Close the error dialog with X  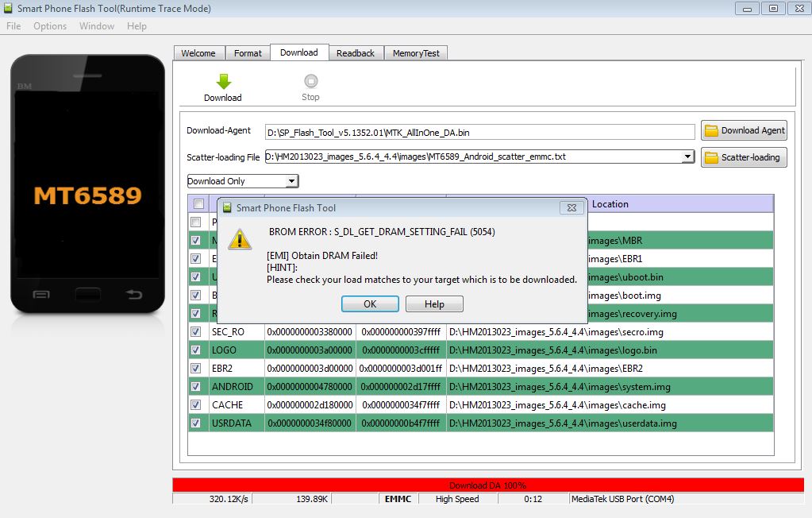(x=571, y=208)
